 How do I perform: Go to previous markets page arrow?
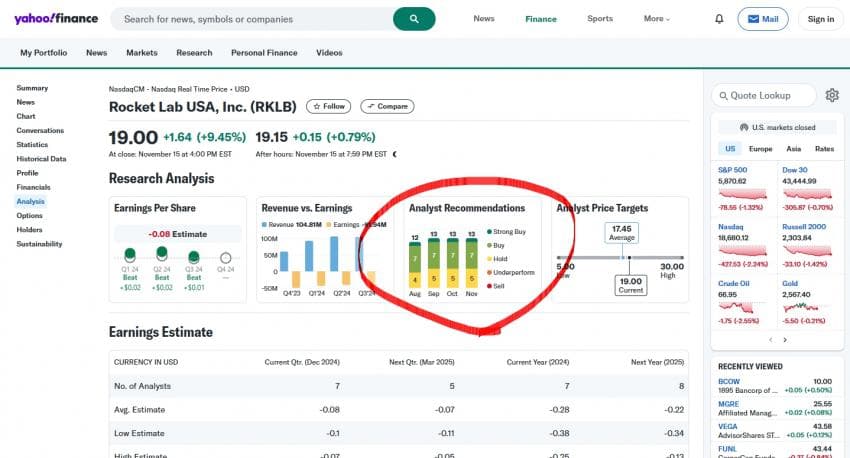(771, 340)
